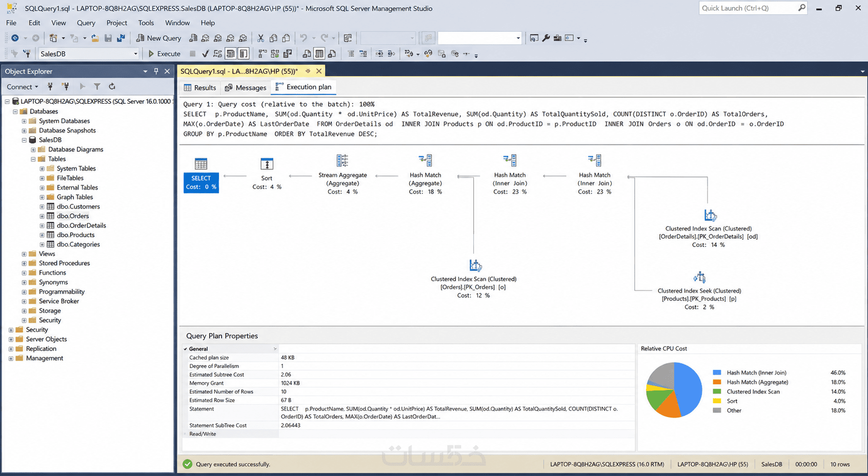Expand the Views tree node
Image resolution: width=868 pixels, height=476 pixels.
coord(24,254)
